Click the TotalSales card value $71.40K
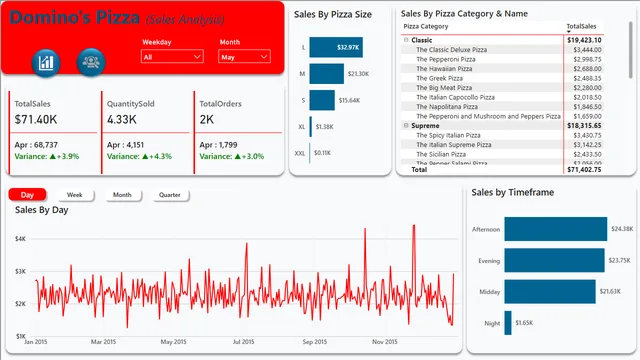 36,119
